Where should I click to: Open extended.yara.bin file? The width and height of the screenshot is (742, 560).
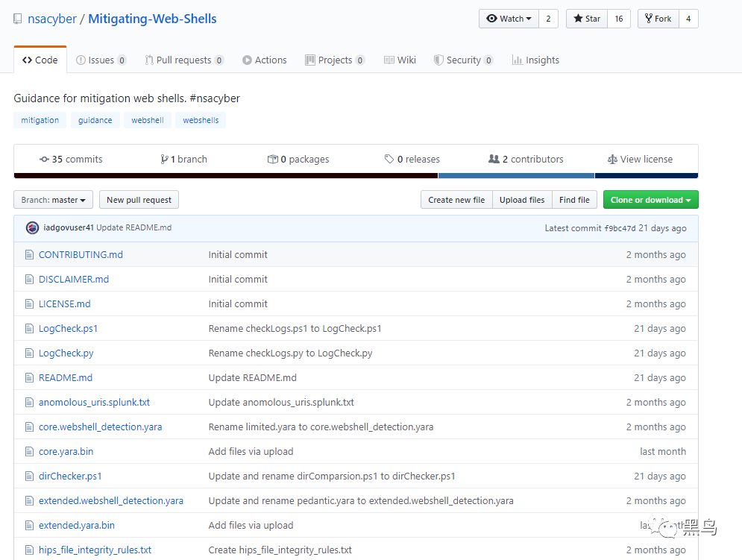click(77, 526)
